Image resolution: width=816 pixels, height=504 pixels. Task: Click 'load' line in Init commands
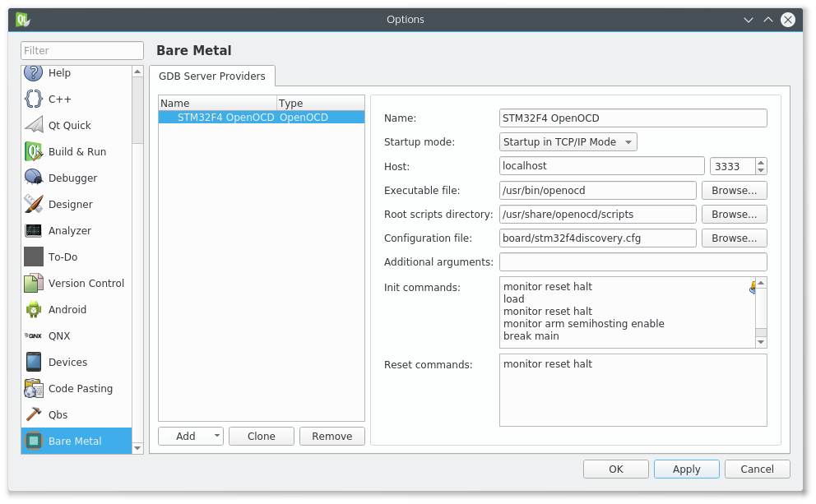(x=513, y=298)
